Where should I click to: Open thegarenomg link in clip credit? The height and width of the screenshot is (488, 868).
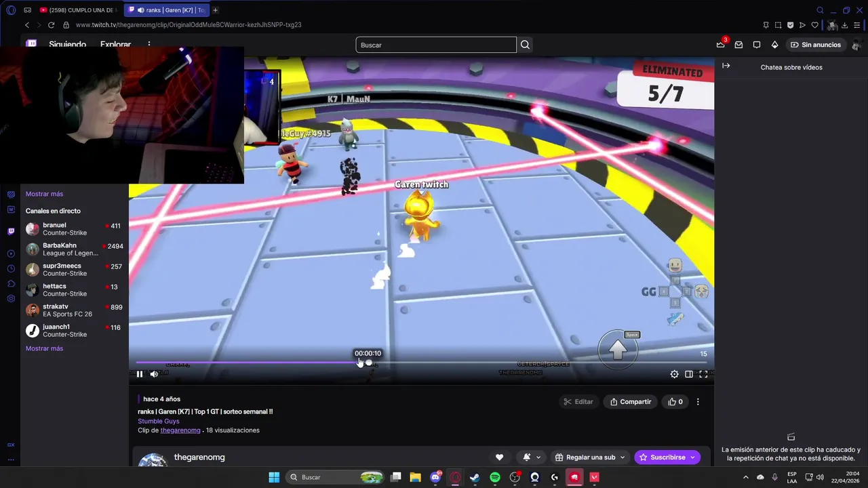tap(180, 430)
